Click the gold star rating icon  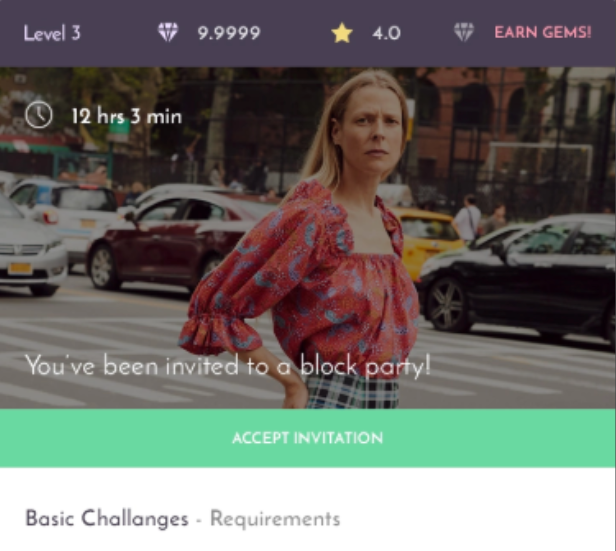[x=342, y=32]
